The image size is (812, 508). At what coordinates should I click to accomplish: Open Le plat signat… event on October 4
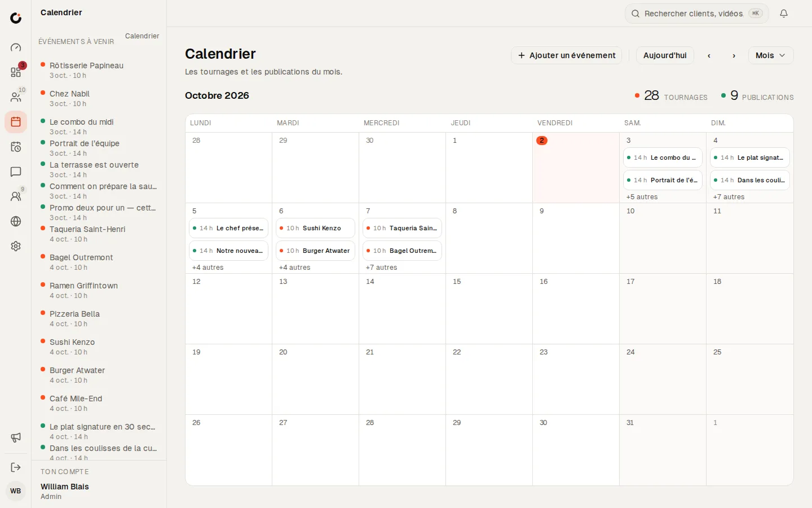click(x=749, y=157)
